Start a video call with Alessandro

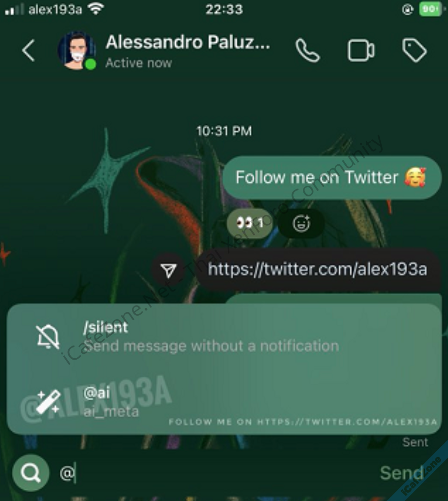(x=361, y=50)
